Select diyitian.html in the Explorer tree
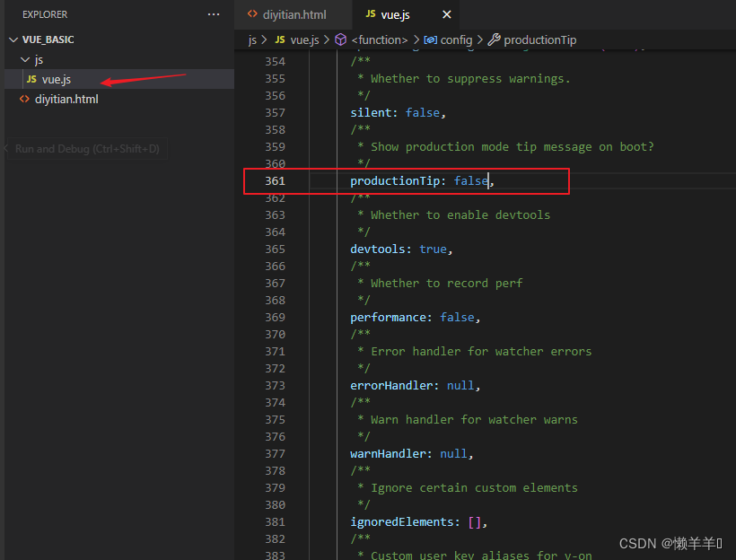Screen dimensions: 736x560 click(66, 99)
